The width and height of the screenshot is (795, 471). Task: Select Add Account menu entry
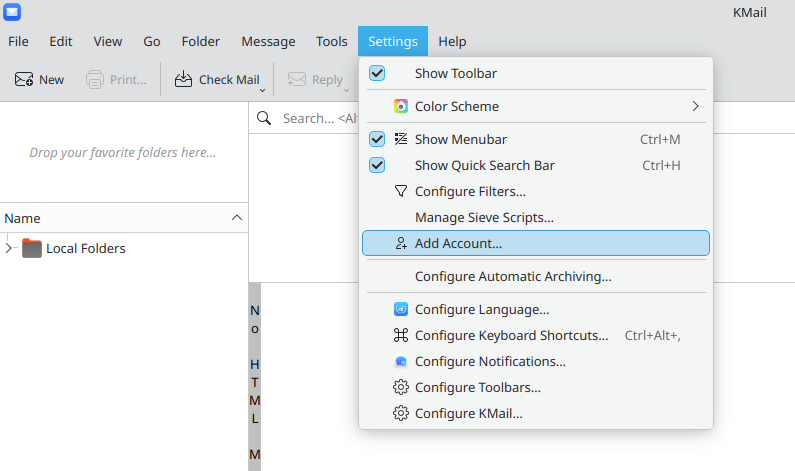pos(535,243)
